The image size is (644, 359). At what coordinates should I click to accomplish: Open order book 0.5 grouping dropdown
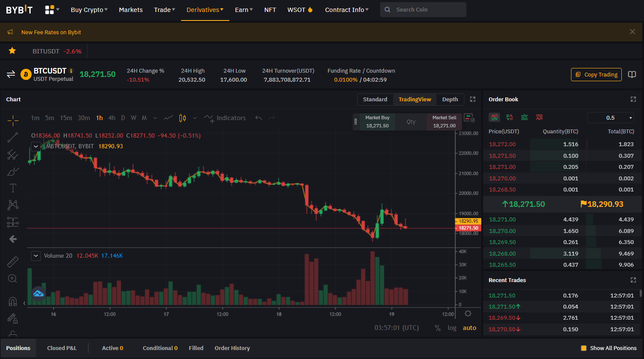click(611, 118)
